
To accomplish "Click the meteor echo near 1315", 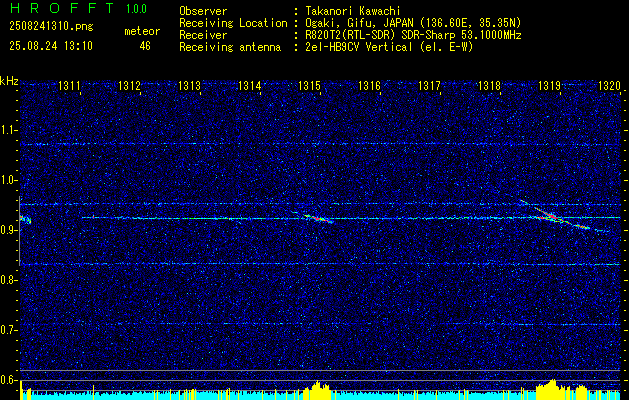I will click(x=318, y=219).
